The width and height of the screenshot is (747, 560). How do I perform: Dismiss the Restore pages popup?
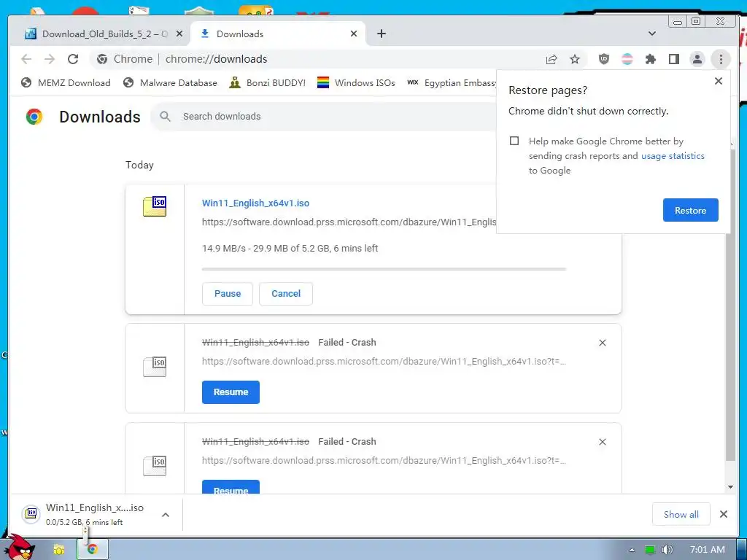719,81
